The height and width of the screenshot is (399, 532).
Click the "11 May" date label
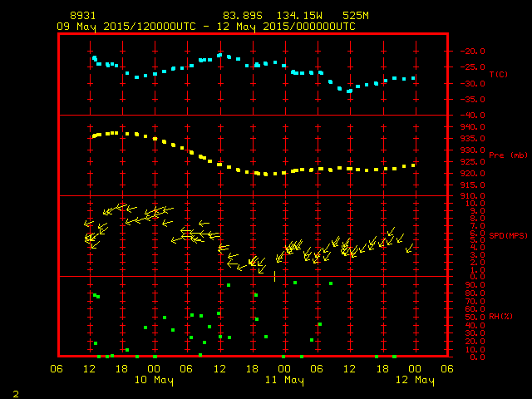click(x=284, y=380)
